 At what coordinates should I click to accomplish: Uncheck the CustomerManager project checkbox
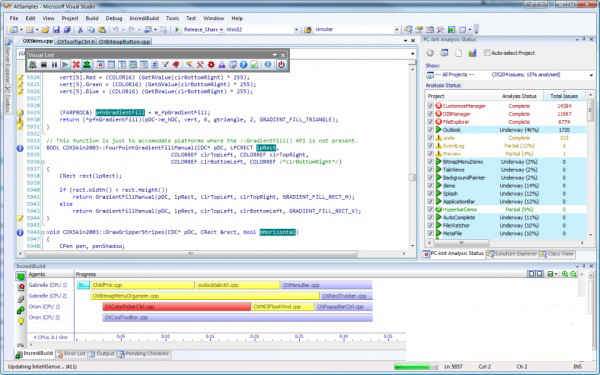click(430, 106)
